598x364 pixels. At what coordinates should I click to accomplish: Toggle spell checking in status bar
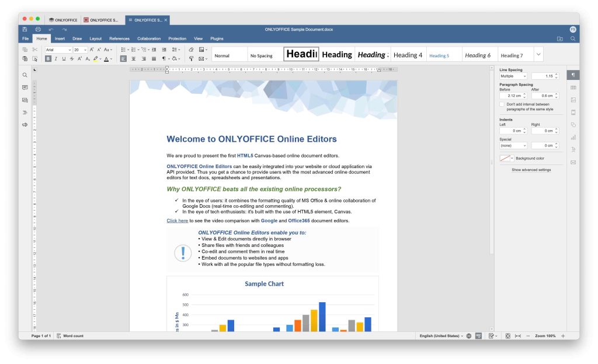pos(478,336)
